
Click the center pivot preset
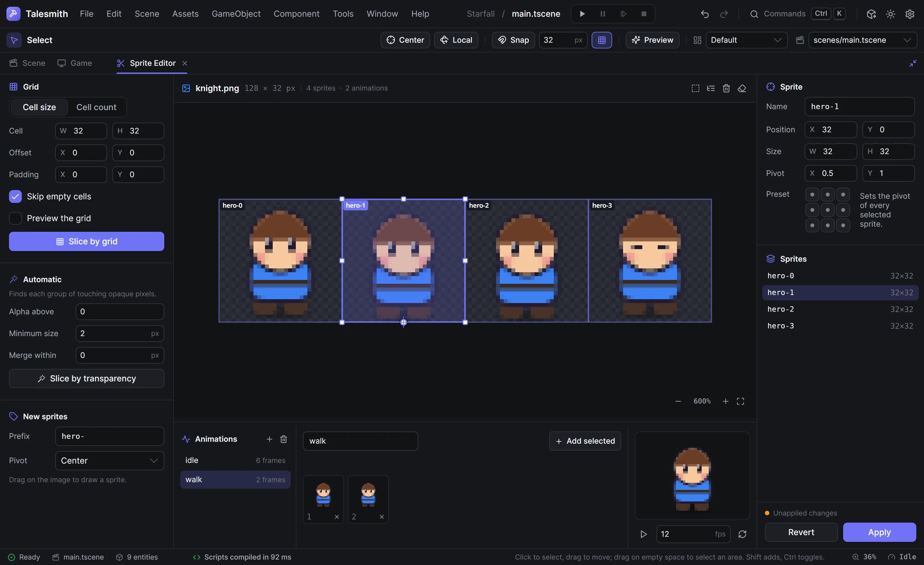[828, 210]
